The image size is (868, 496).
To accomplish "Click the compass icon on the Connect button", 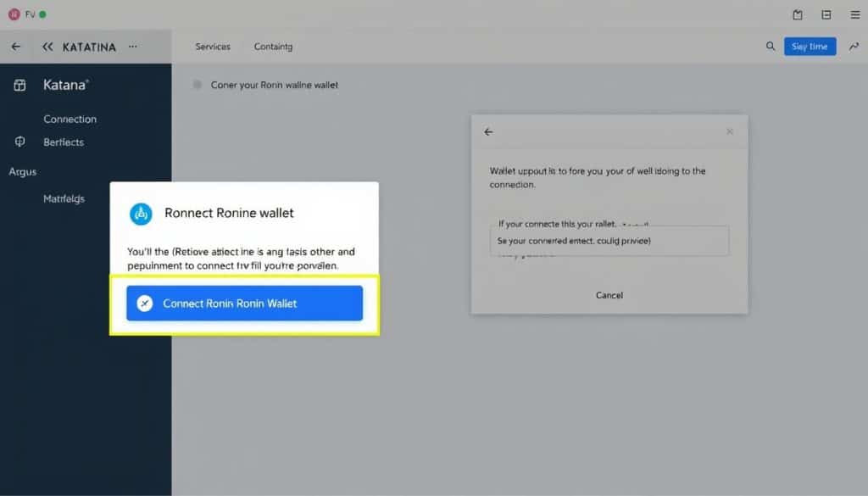I will (144, 304).
